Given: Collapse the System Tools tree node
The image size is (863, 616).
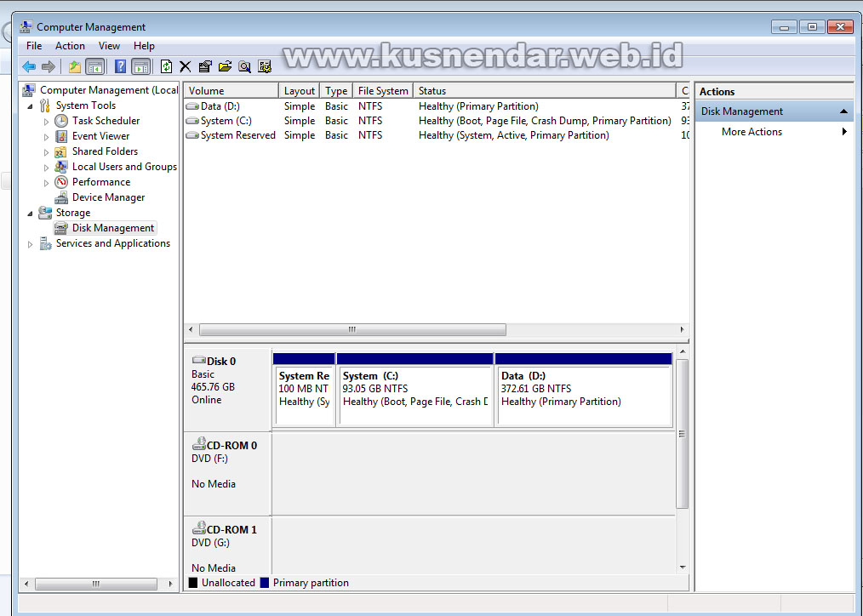Looking at the screenshot, I should tap(31, 106).
